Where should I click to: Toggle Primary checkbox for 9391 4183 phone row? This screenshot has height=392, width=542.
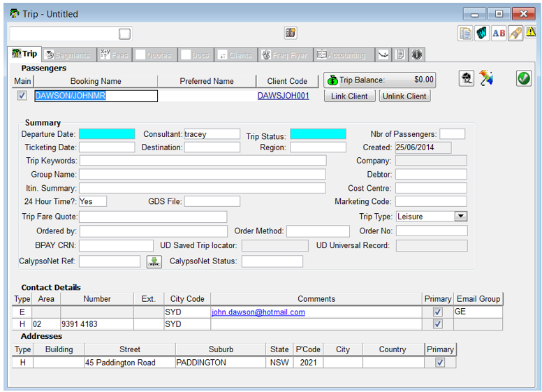pos(438,324)
